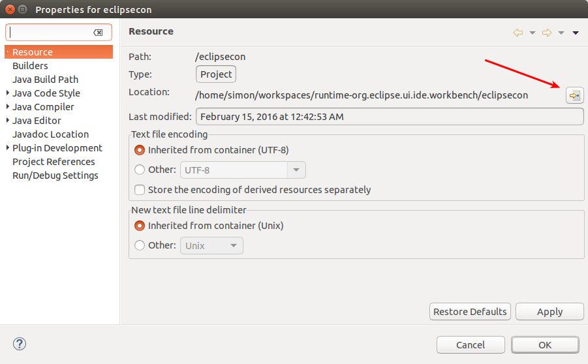
Task: Open the Unix line delimiter dropdown
Action: [211, 245]
